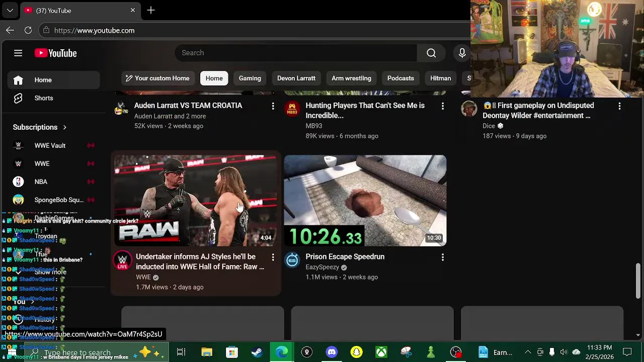Screen dimensions: 644x362
Task: Open Steam from the taskbar
Action: [257, 352]
